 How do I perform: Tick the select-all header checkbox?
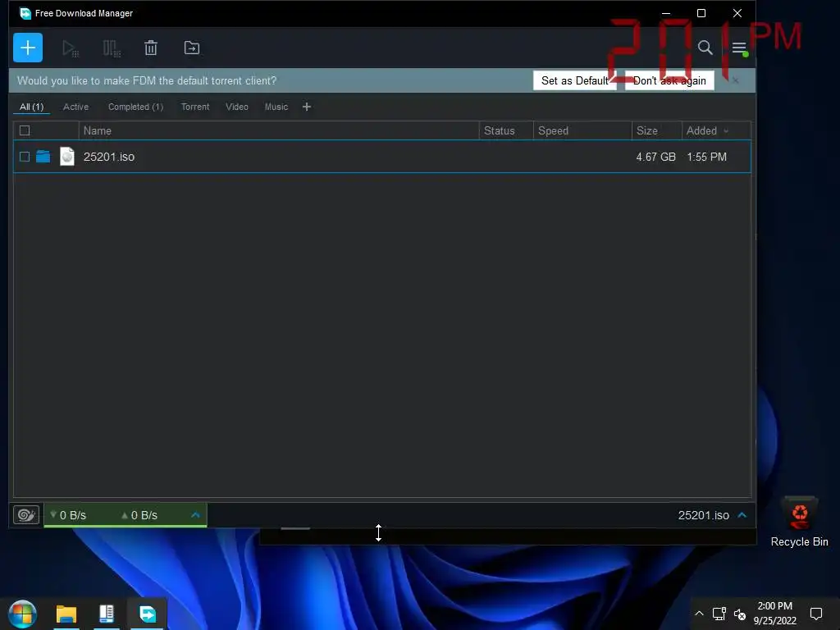coord(25,130)
